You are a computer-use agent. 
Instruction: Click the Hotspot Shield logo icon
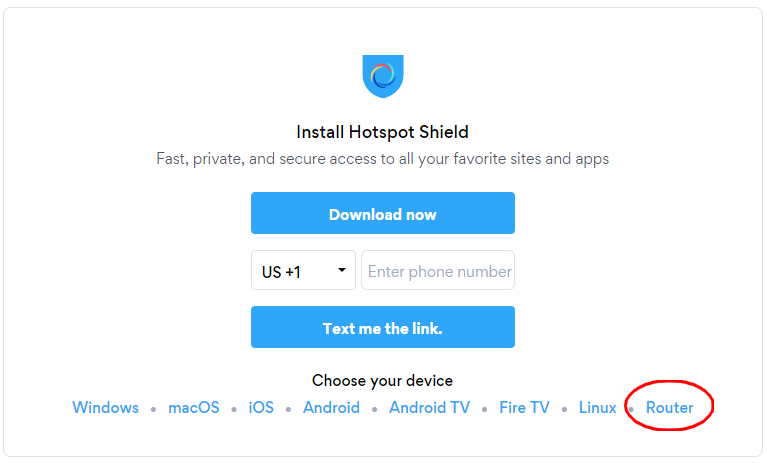point(383,76)
